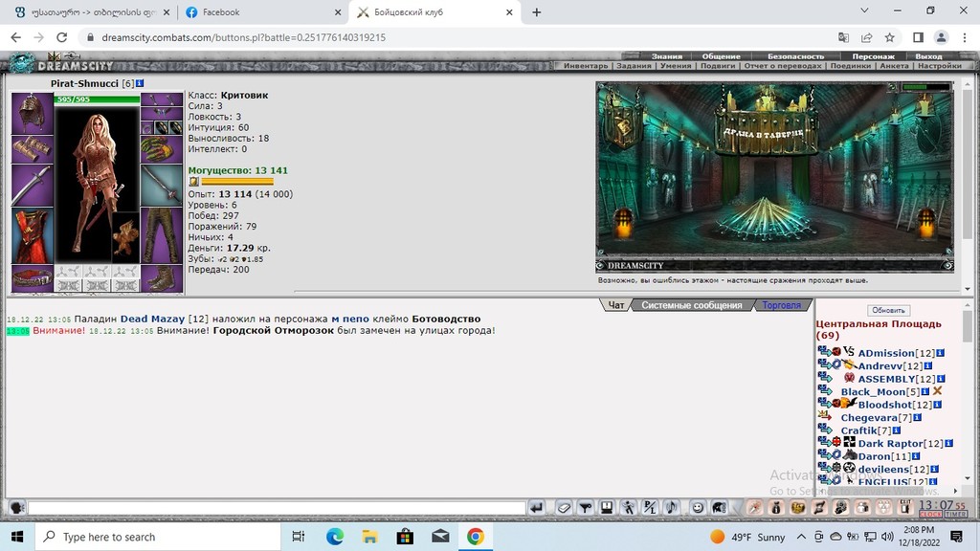Click the send-message enter arrow icon

(x=536, y=508)
